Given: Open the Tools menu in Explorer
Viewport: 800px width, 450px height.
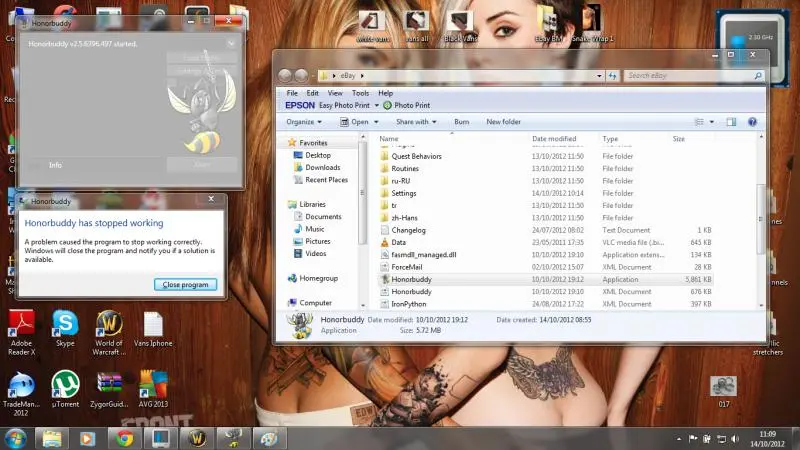Looking at the screenshot, I should pos(360,93).
